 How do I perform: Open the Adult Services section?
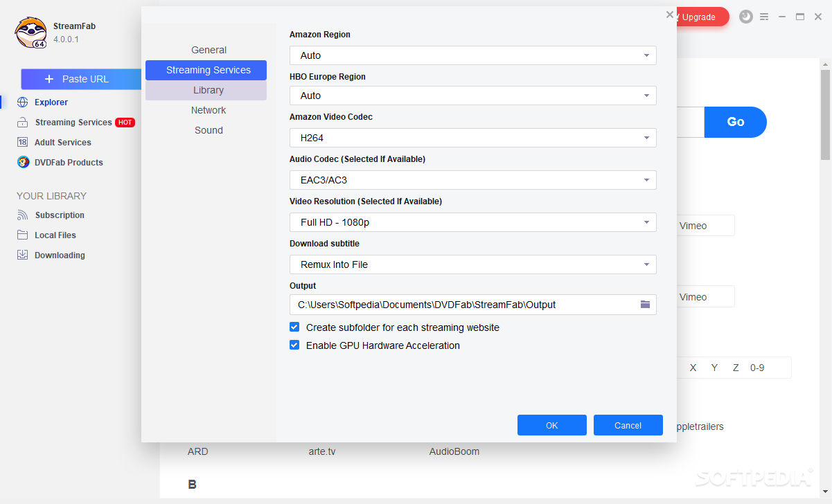click(54, 143)
